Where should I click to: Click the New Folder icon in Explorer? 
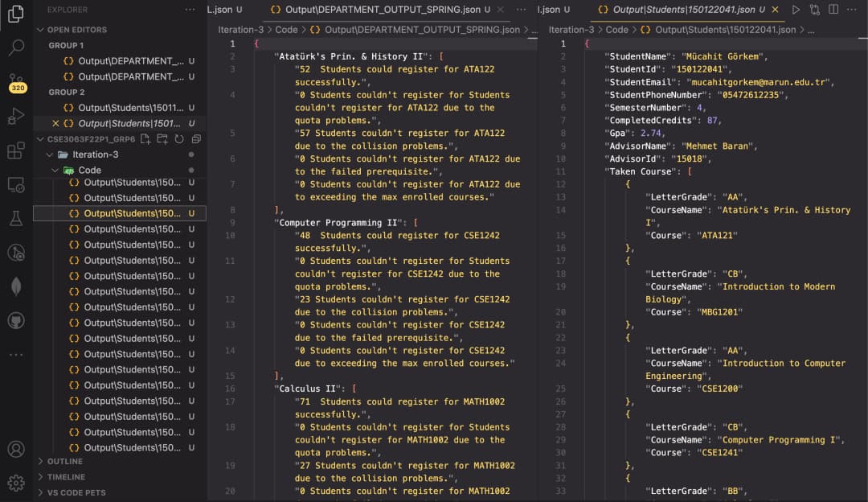tap(162, 138)
